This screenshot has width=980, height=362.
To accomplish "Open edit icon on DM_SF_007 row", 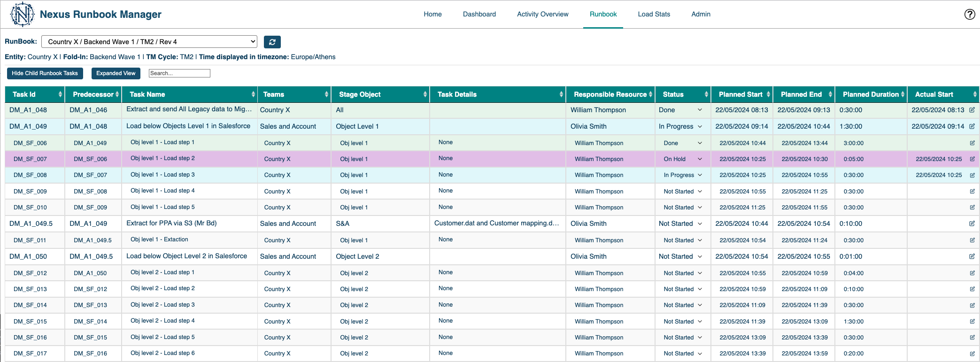I will [x=972, y=159].
